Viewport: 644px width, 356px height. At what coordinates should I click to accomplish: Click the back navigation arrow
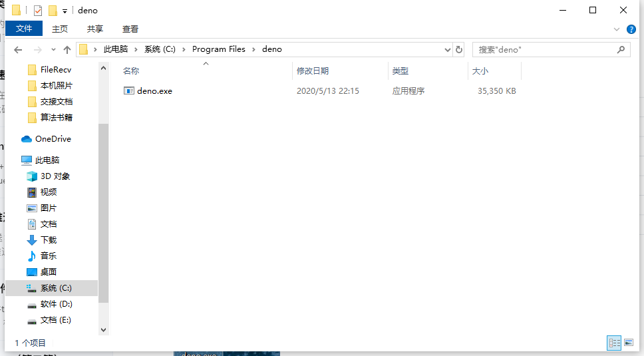(x=18, y=50)
